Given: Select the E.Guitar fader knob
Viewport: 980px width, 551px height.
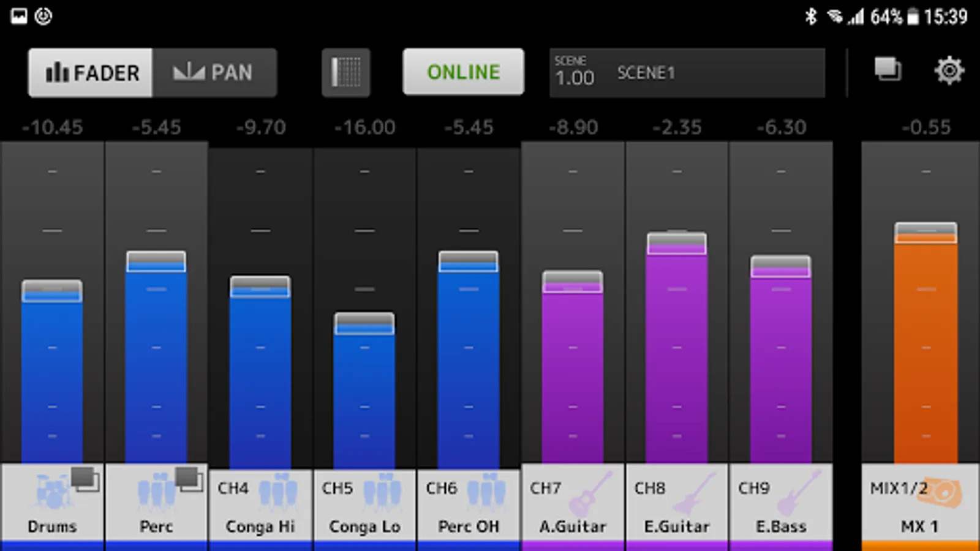Looking at the screenshot, I should 677,243.
